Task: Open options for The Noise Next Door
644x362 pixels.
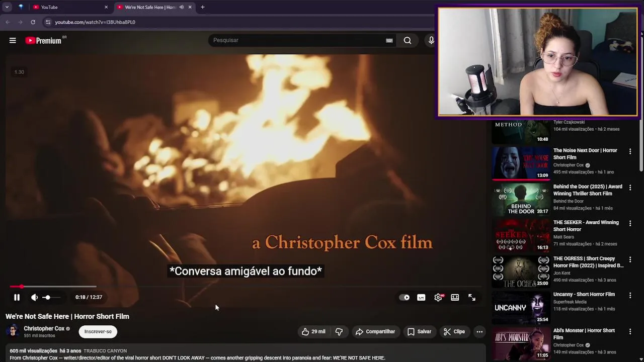Action: pos(630,151)
